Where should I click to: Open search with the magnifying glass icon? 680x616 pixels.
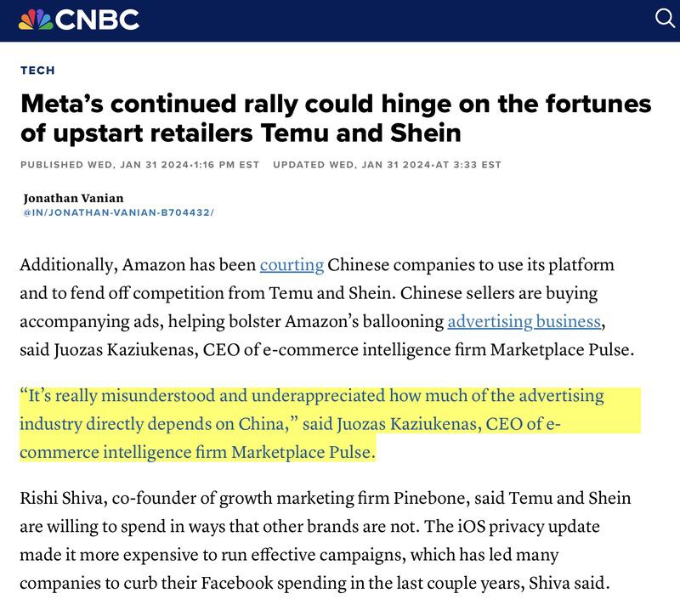click(662, 19)
